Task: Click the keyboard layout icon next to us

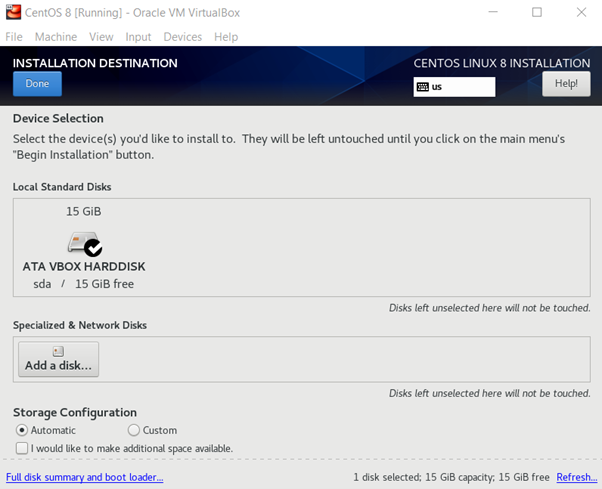Action: pyautogui.click(x=423, y=87)
